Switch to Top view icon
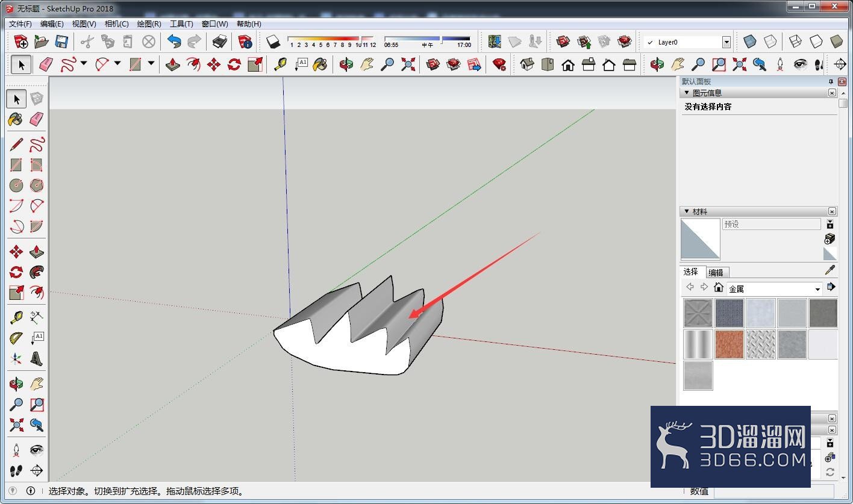Image resolution: width=853 pixels, height=504 pixels. 548,64
